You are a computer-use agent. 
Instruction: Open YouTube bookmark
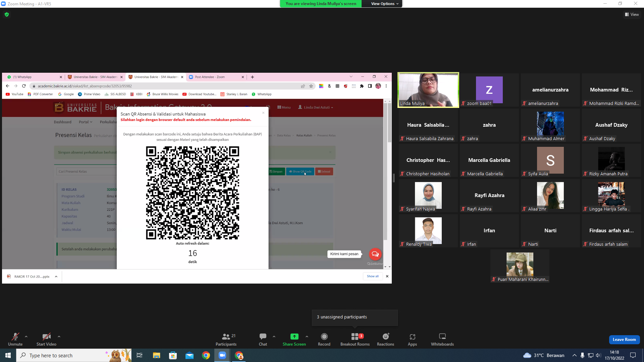(14, 94)
